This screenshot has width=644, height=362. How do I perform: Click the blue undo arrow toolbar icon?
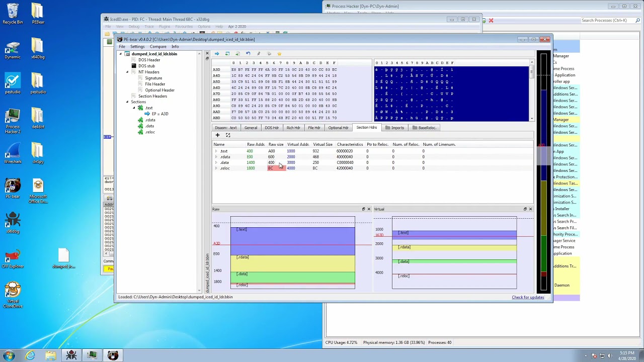point(248,54)
